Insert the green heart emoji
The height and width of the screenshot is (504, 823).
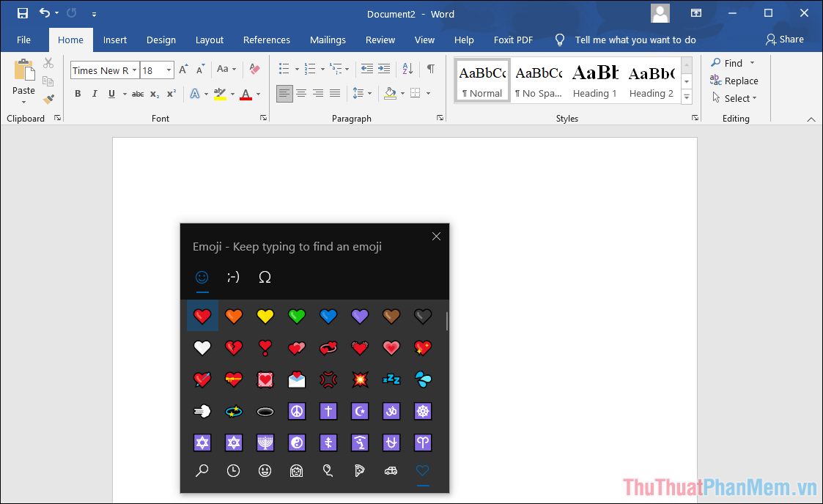[x=297, y=316]
